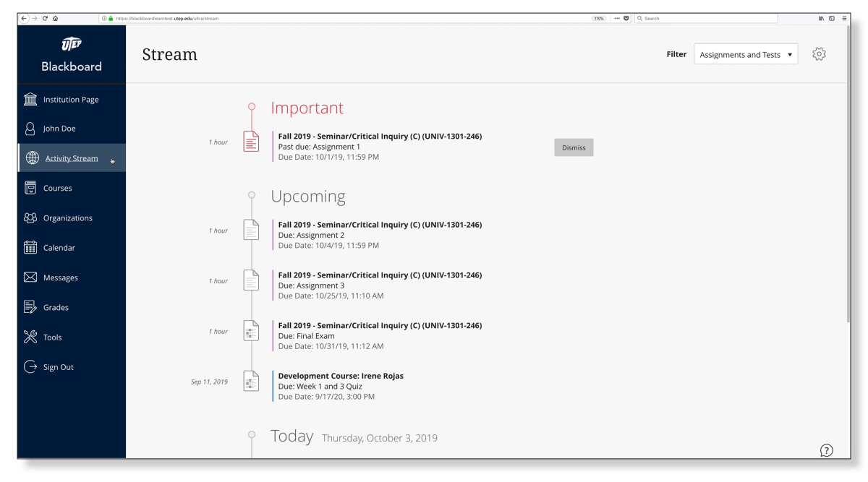Go to Grades in the sidebar

pyautogui.click(x=56, y=308)
